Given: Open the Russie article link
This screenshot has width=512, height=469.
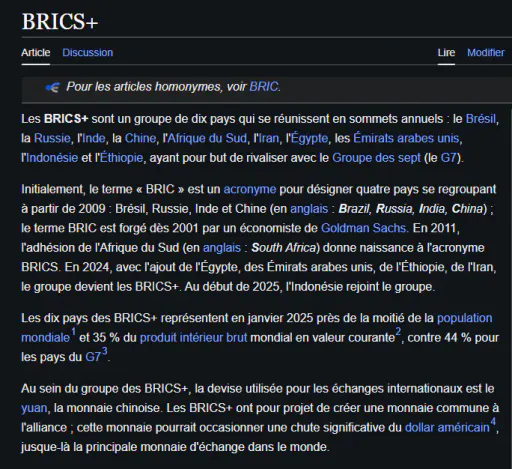Looking at the screenshot, I should point(52,138).
